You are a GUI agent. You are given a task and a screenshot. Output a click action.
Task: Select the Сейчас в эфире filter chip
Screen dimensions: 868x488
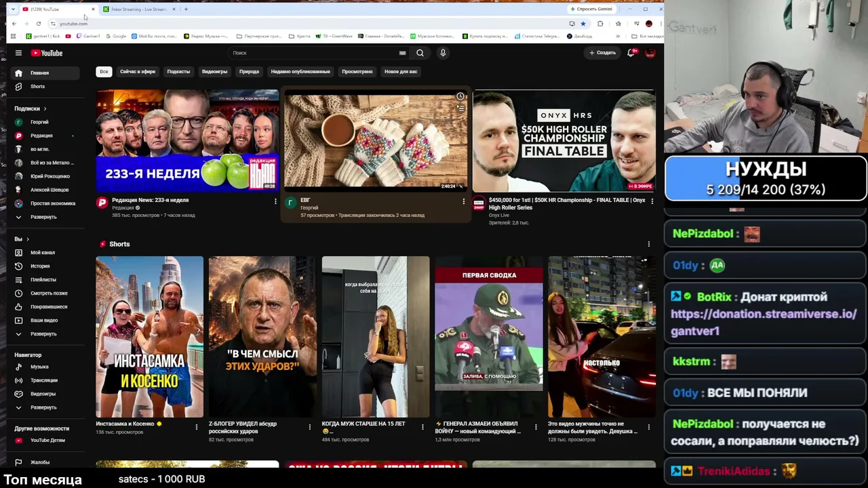tap(138, 71)
